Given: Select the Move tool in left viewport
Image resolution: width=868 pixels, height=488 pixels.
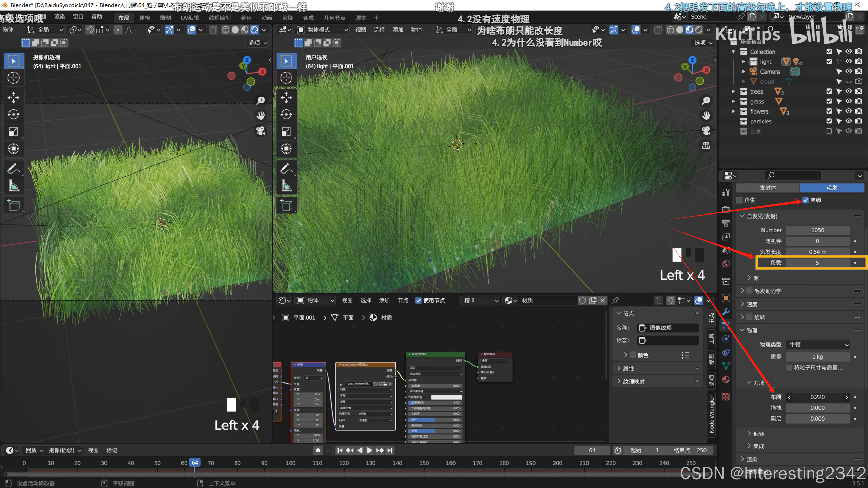Looking at the screenshot, I should pyautogui.click(x=14, y=98).
